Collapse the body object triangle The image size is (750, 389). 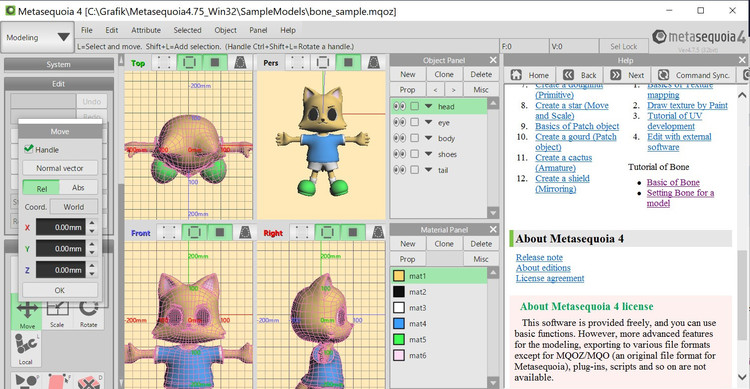pyautogui.click(x=429, y=138)
